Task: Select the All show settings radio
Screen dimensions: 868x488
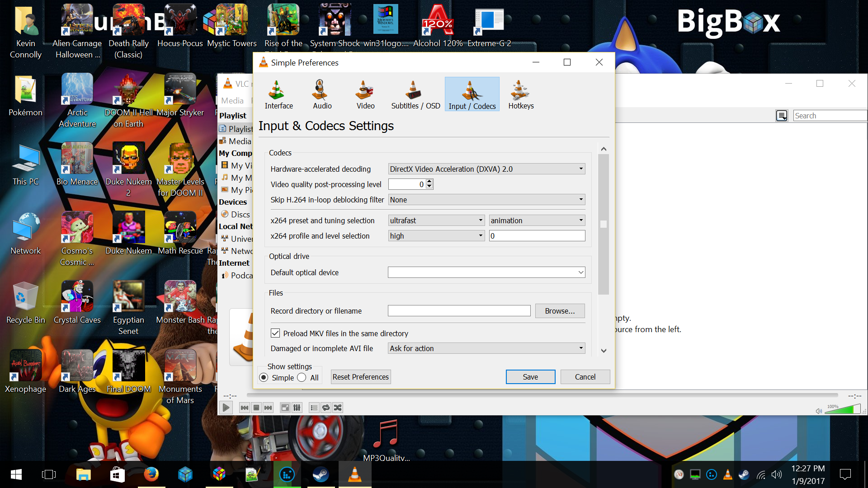Action: [302, 377]
